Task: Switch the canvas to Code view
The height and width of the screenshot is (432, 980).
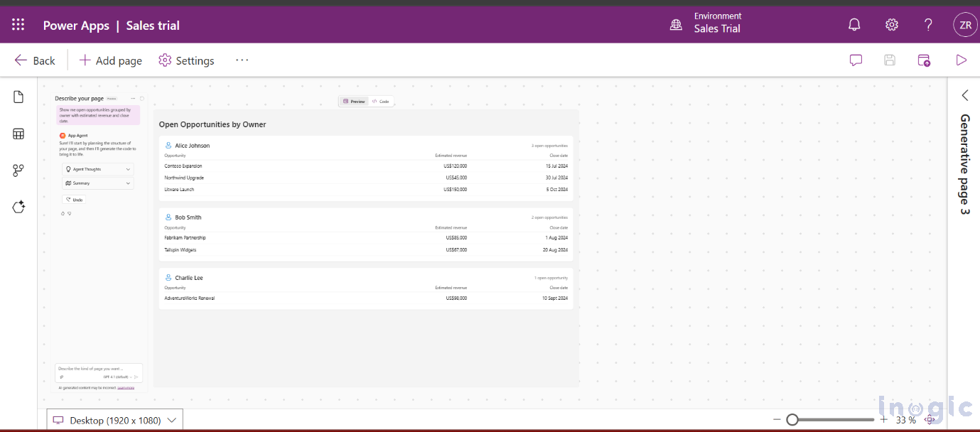Action: pos(381,101)
